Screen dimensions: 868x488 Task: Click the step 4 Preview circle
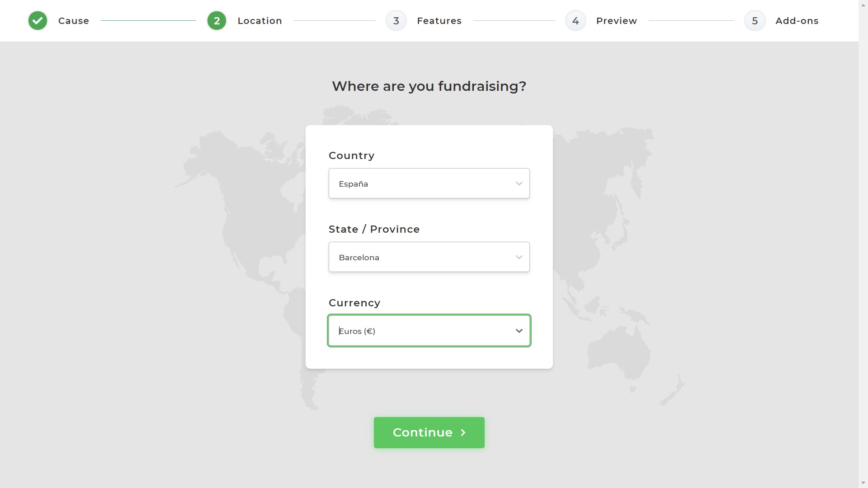tap(576, 21)
